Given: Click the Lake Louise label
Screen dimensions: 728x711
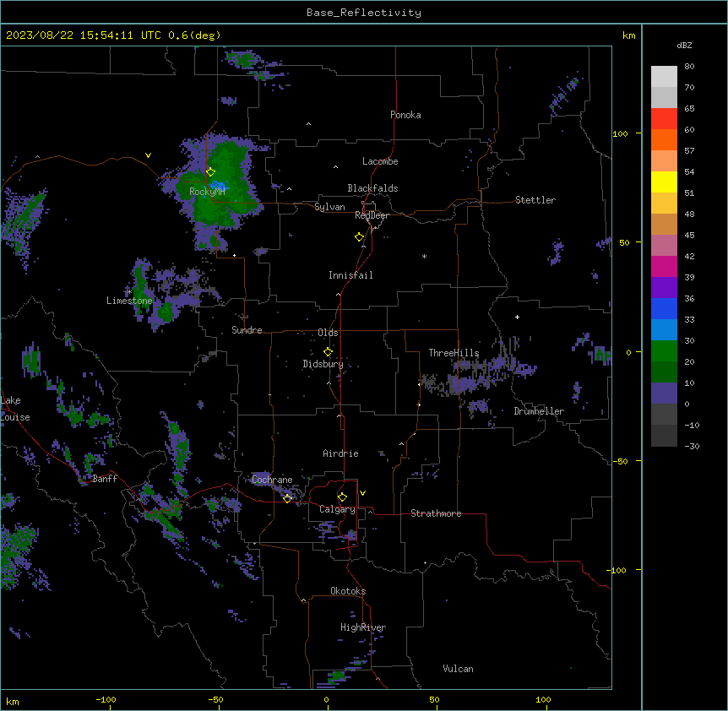Looking at the screenshot, I should pos(14,409).
